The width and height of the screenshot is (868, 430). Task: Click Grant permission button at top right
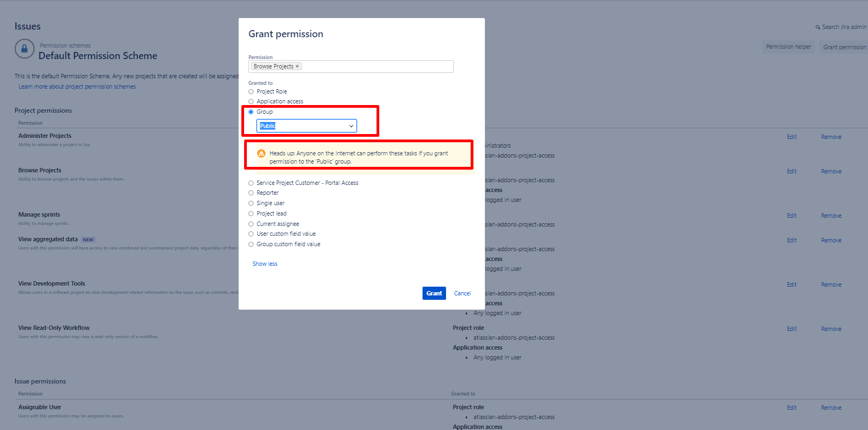[x=844, y=47]
